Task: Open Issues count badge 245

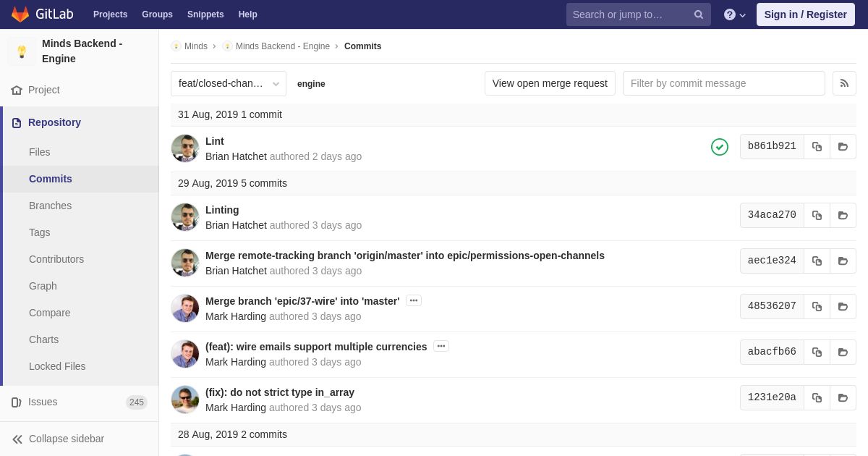Action: 137,402
